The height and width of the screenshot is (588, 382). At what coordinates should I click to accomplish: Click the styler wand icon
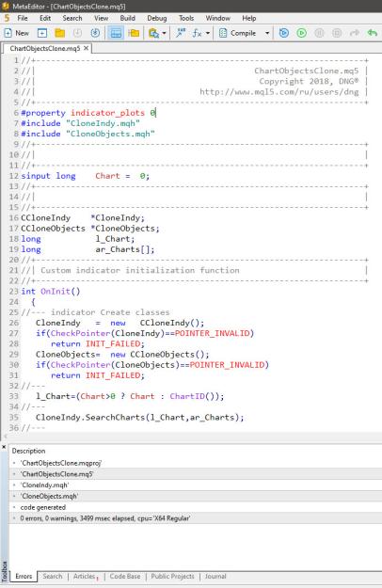click(181, 33)
